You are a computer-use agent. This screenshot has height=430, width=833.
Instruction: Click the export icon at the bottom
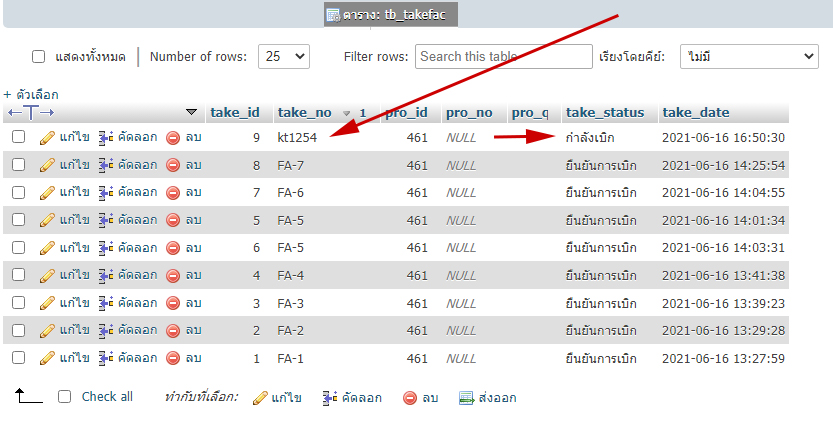pyautogui.click(x=466, y=398)
